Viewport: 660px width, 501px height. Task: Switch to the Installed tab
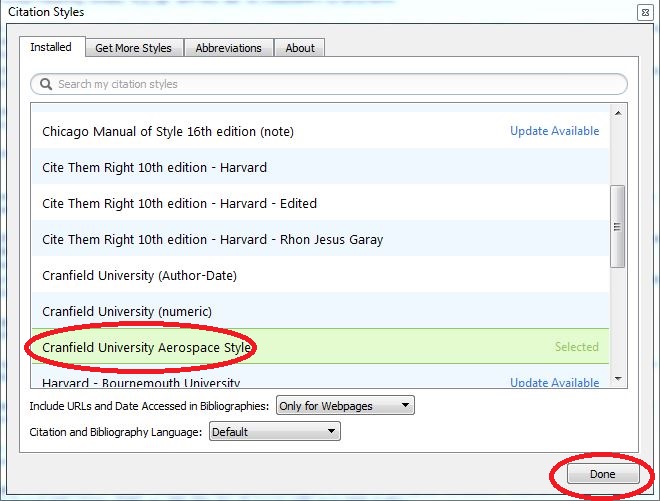[51, 47]
